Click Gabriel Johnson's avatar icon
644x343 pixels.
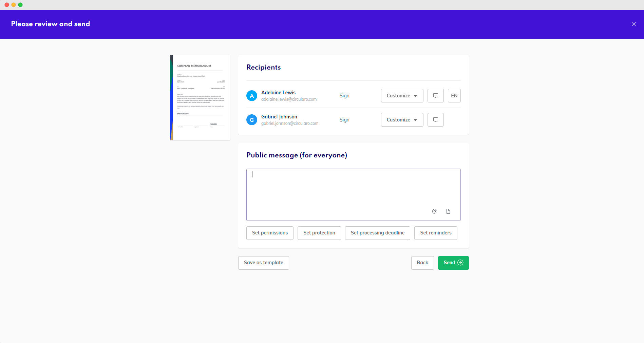click(251, 120)
